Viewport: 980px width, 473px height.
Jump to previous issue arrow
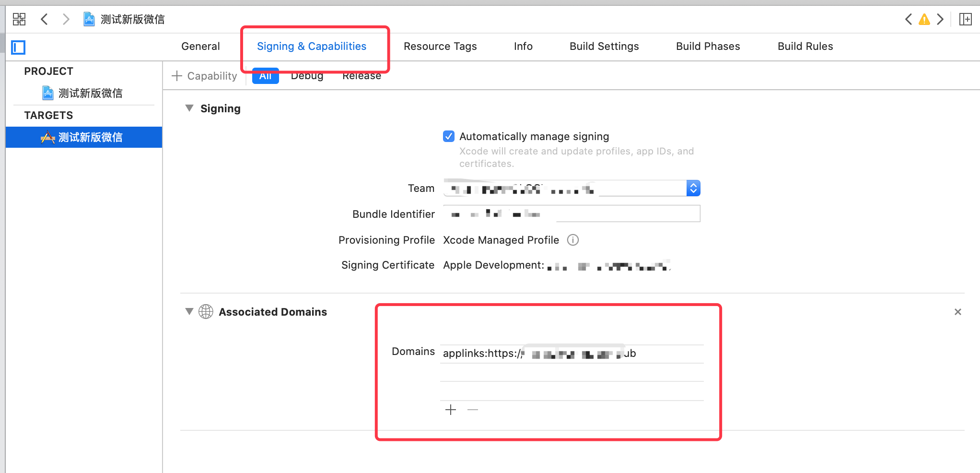(908, 19)
